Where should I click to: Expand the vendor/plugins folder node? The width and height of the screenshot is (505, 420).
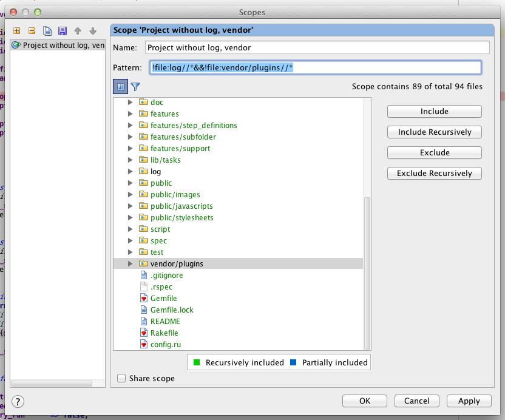(x=130, y=264)
